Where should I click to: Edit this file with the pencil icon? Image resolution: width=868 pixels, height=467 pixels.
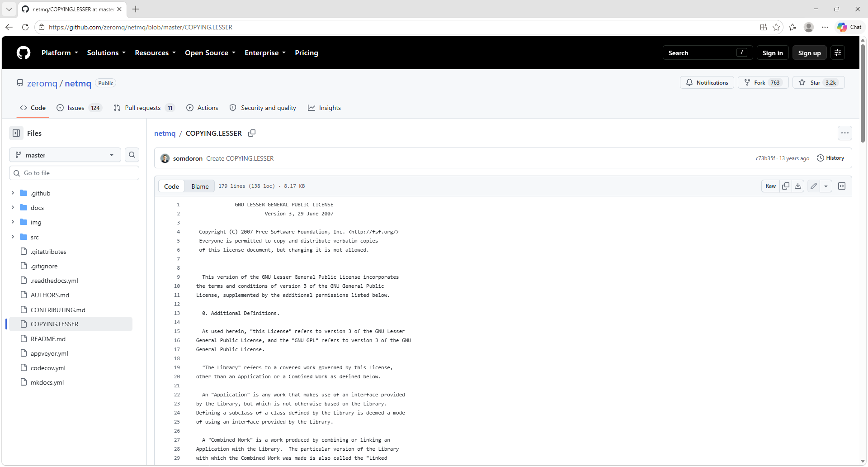814,186
